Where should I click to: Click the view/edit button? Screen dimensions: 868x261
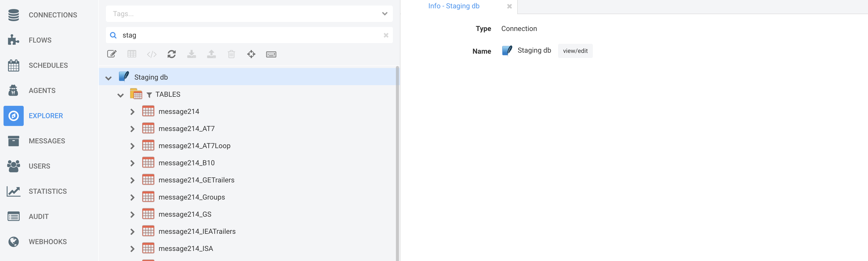[x=575, y=51]
